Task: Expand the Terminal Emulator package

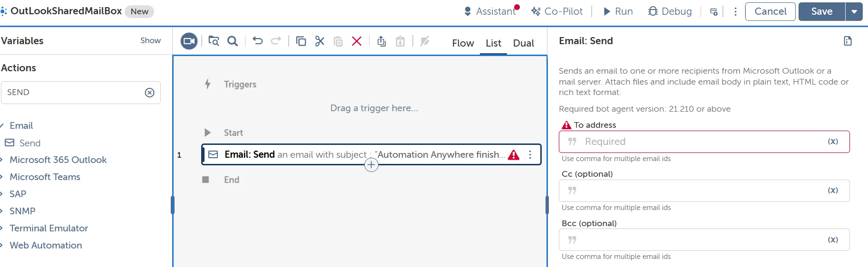Action: (2, 229)
